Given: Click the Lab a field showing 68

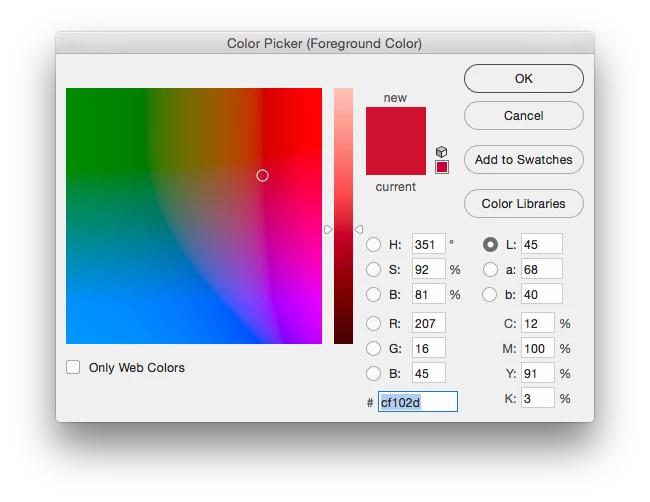Looking at the screenshot, I should coord(542,269).
